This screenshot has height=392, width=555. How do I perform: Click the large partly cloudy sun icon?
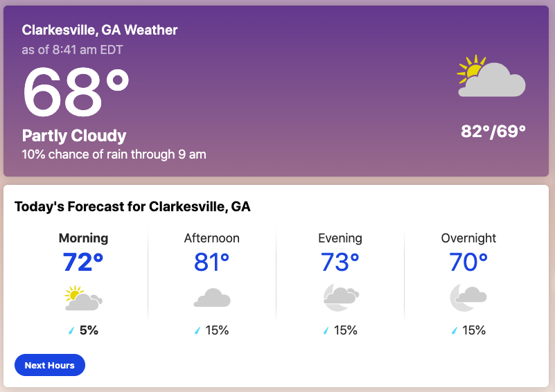[491, 76]
